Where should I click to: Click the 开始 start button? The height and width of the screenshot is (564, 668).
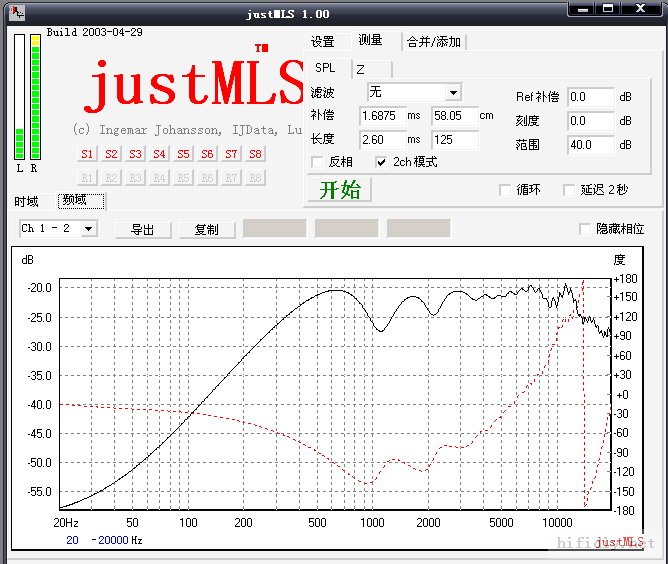(339, 190)
